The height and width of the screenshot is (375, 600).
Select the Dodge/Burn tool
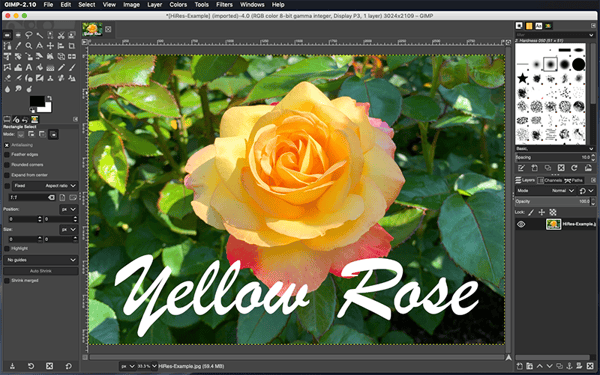point(29,89)
